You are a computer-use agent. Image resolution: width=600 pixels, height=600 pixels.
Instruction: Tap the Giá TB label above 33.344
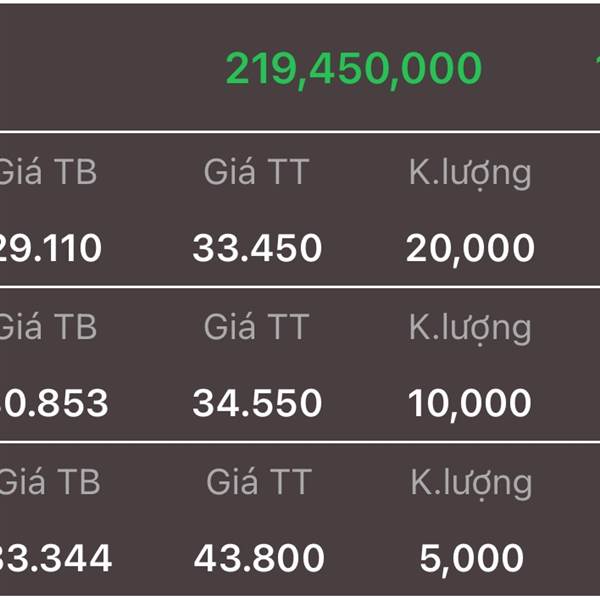pyautogui.click(x=49, y=482)
